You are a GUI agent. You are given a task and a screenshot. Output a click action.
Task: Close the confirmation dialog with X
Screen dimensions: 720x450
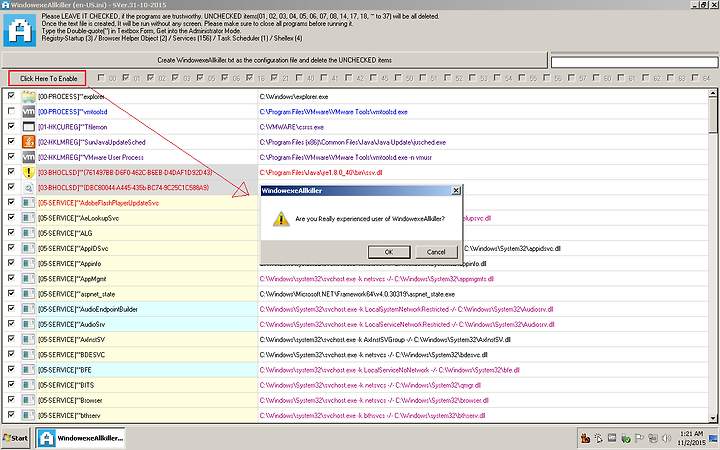coord(456,191)
